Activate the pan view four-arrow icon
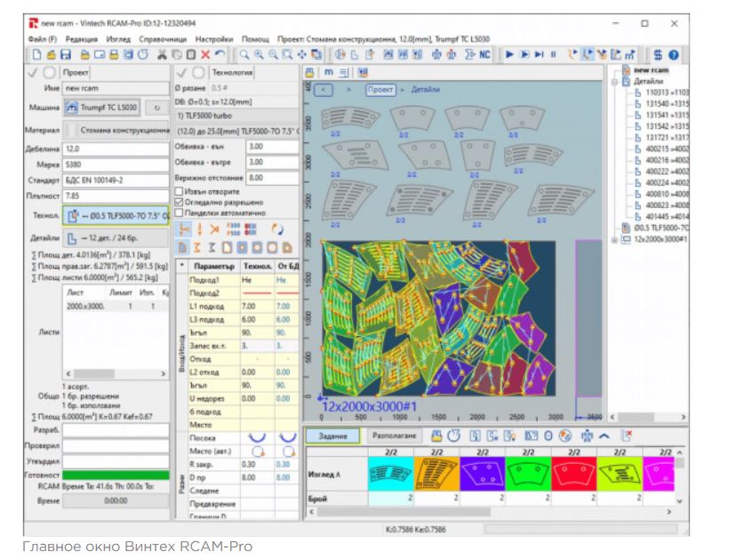The height and width of the screenshot is (560, 736). (302, 55)
